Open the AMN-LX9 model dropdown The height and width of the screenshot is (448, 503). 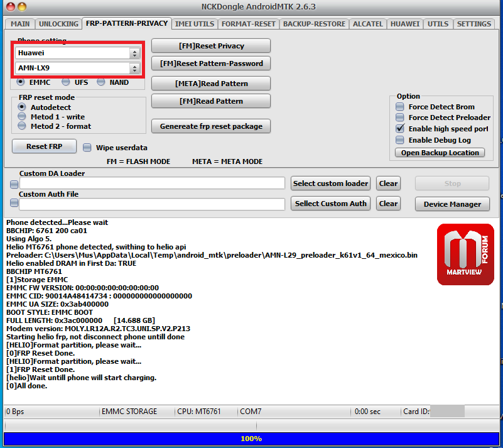click(x=77, y=68)
